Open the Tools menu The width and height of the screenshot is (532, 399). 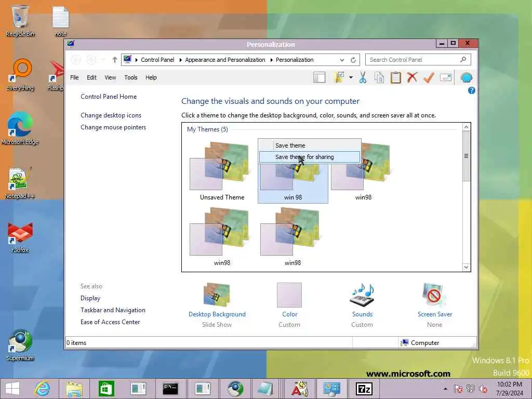click(130, 77)
